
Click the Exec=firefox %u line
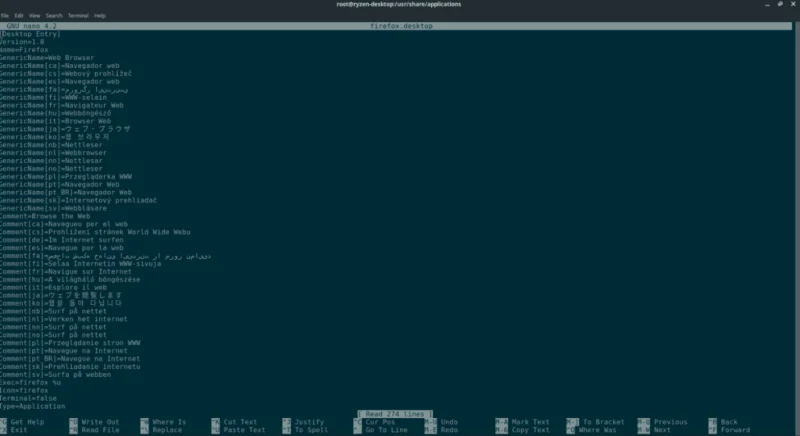coord(30,382)
